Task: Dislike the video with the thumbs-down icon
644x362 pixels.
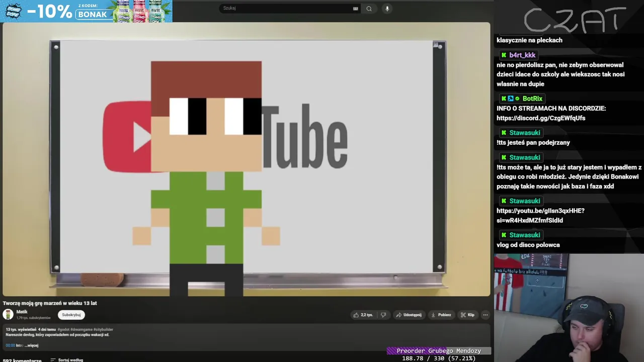Action: [383, 315]
